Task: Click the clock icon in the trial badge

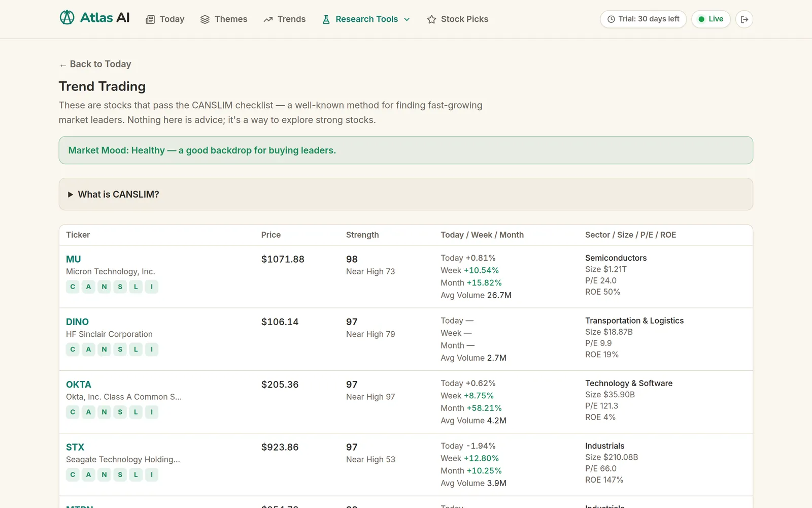Action: (x=611, y=19)
